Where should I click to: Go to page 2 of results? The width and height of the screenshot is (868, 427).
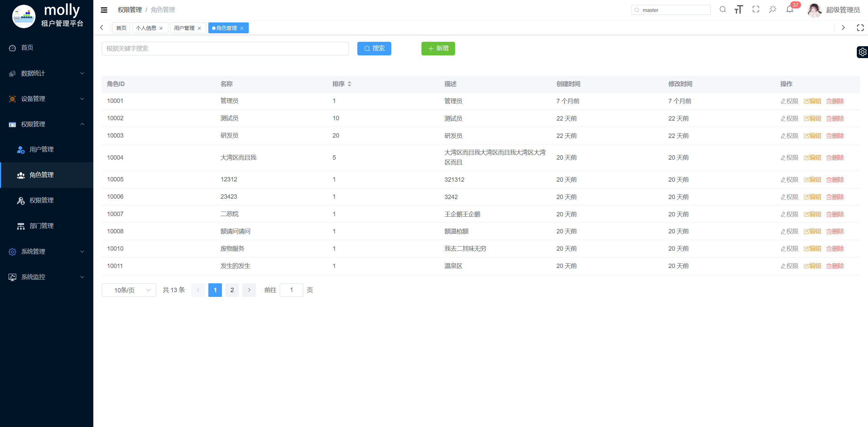coord(232,290)
